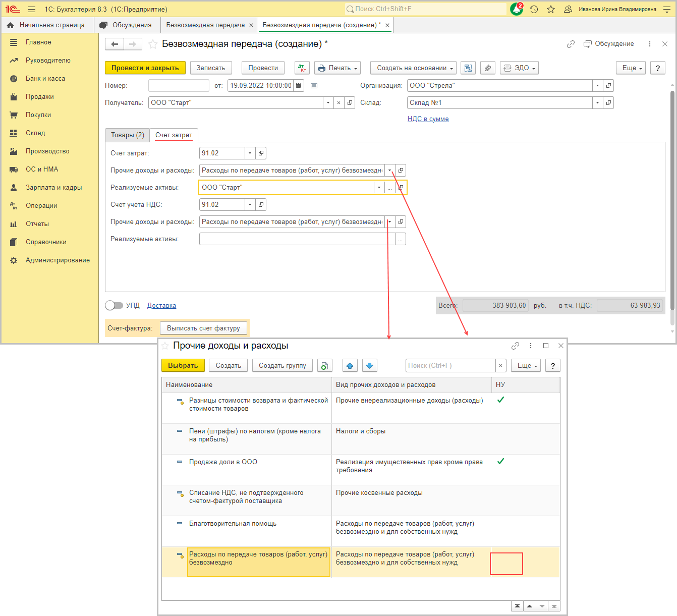Open the 1C main menu hamburger icon
Viewport: 677px width, 616px height.
pos(32,9)
